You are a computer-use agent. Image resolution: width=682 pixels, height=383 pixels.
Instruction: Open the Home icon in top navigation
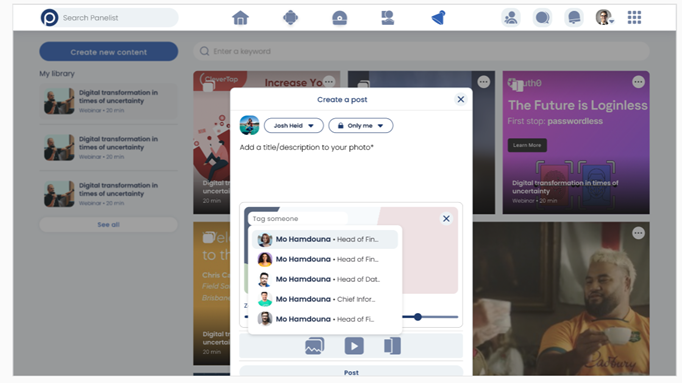coord(240,18)
